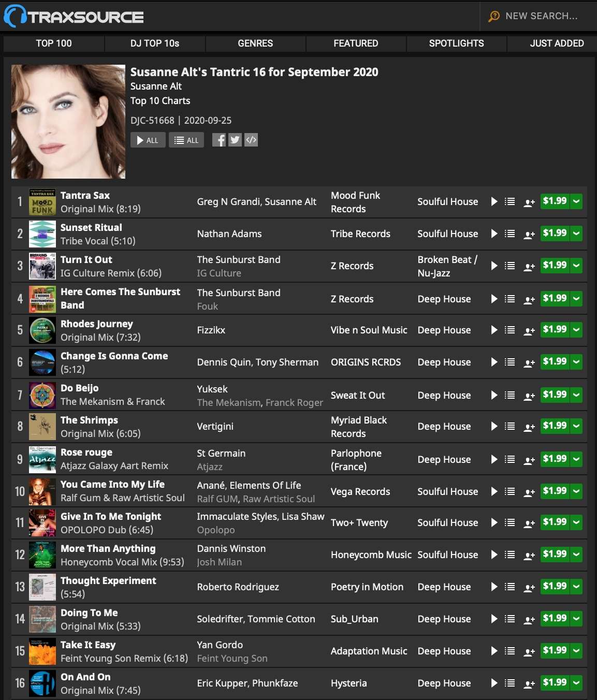Screen dimensions: 597x700
Task: Play the track Thought Experiment
Action: click(x=494, y=587)
